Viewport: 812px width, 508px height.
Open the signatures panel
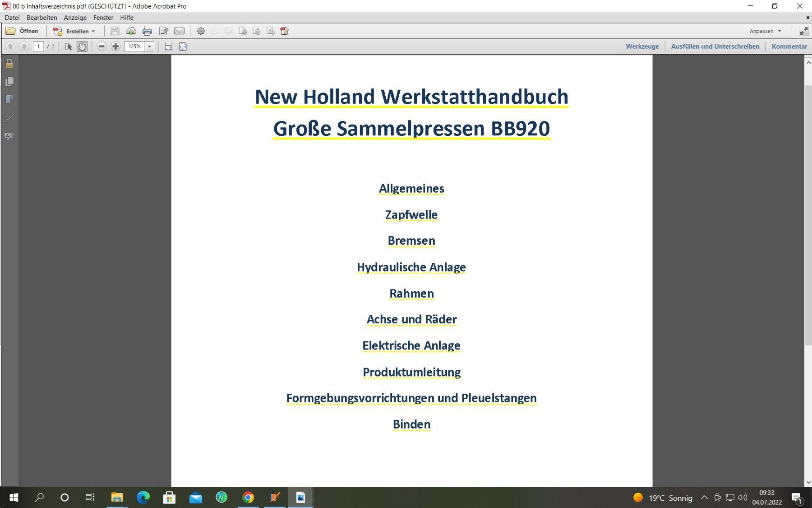pos(9,136)
